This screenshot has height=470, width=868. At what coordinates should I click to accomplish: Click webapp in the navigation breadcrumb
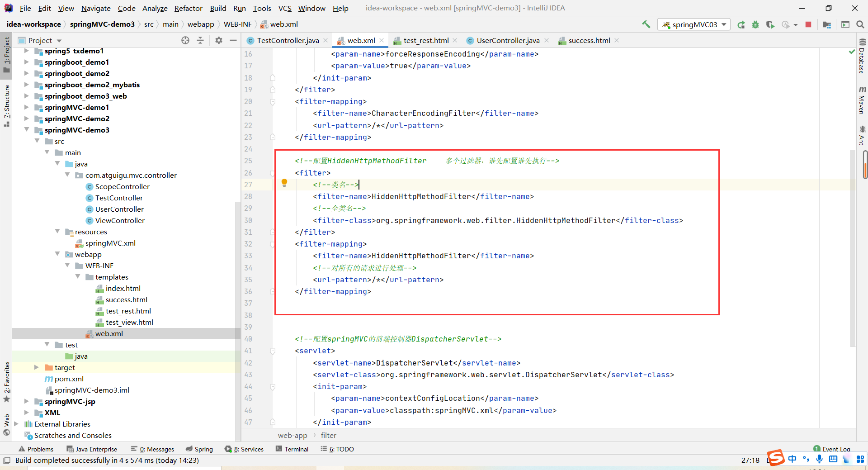201,24
